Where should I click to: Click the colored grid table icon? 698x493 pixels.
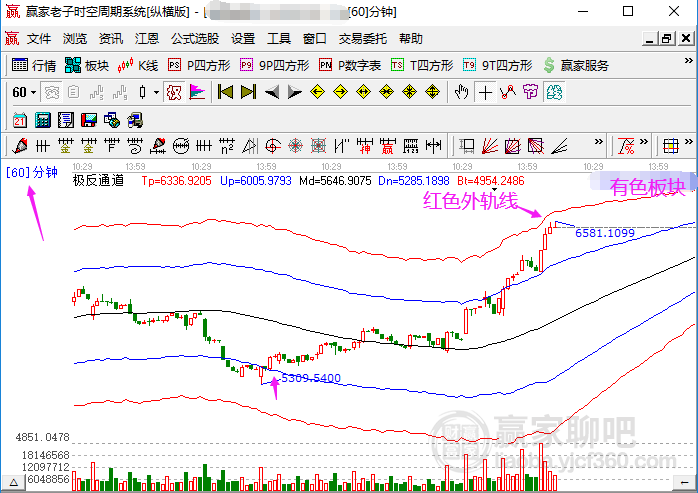pyautogui.click(x=671, y=146)
